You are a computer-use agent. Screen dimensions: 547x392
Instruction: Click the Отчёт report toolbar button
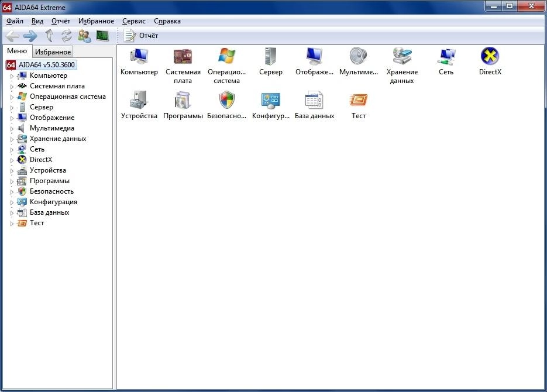point(141,36)
